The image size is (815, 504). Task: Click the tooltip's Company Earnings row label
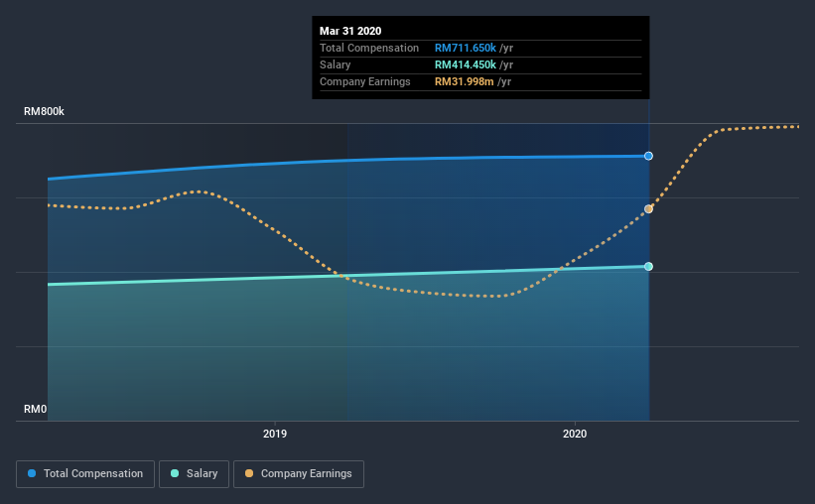(x=365, y=81)
